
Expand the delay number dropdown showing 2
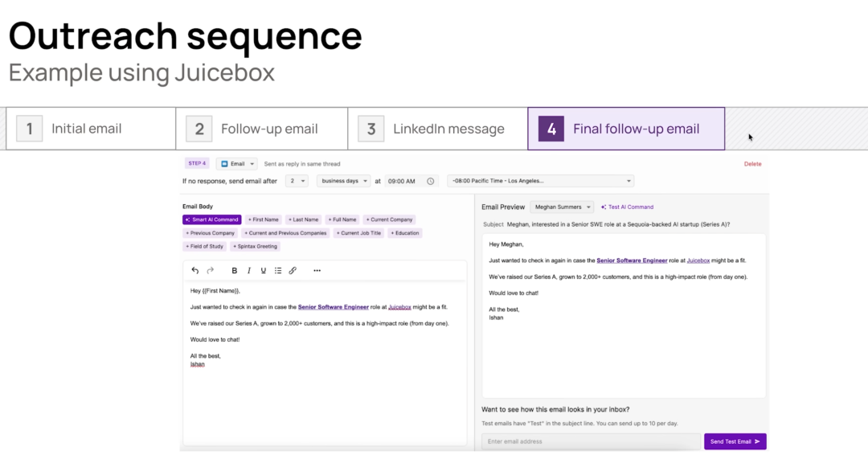[297, 181]
